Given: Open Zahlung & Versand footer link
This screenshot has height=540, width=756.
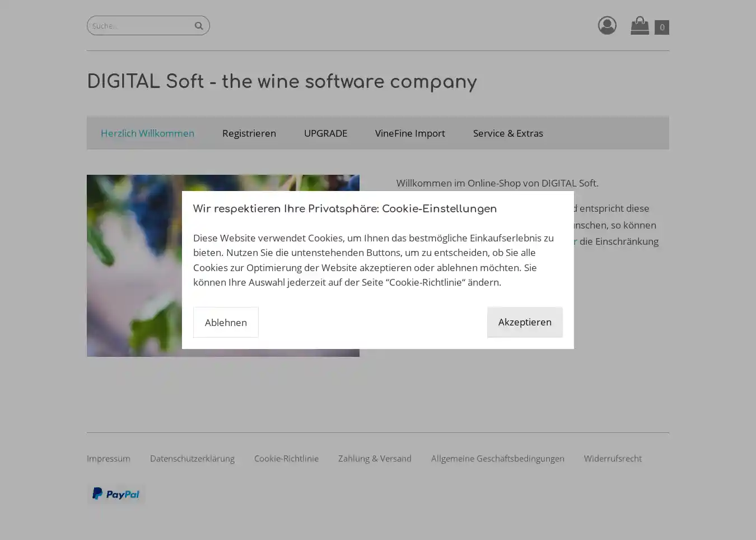Looking at the screenshot, I should coord(374,458).
